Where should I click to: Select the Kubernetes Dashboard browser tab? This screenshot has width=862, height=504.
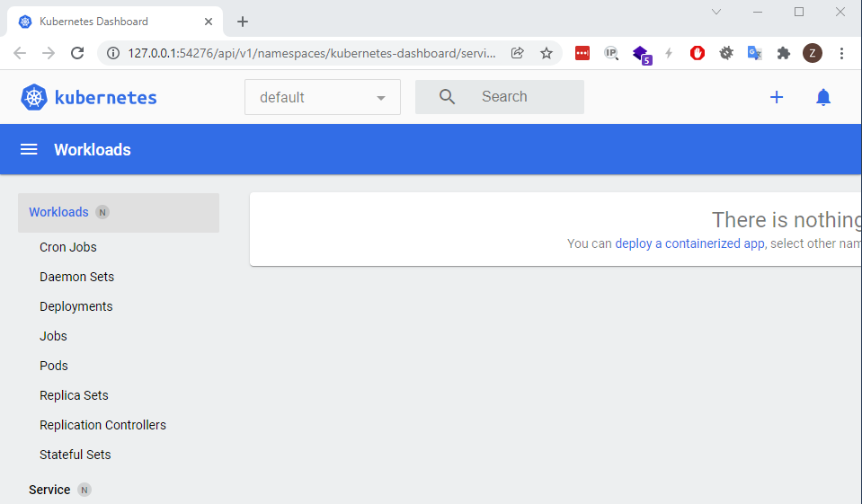pos(114,22)
